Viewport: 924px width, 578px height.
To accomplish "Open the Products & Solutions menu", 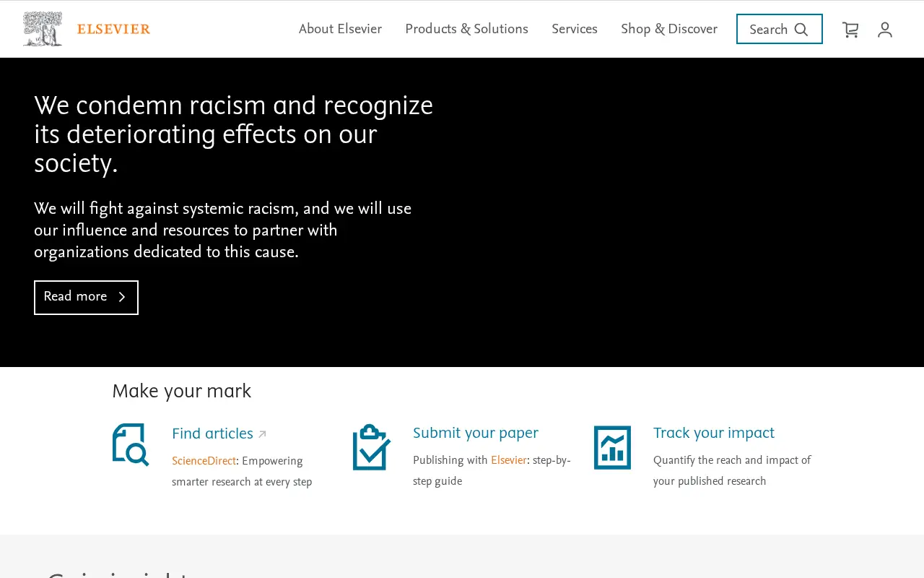I will [x=466, y=29].
